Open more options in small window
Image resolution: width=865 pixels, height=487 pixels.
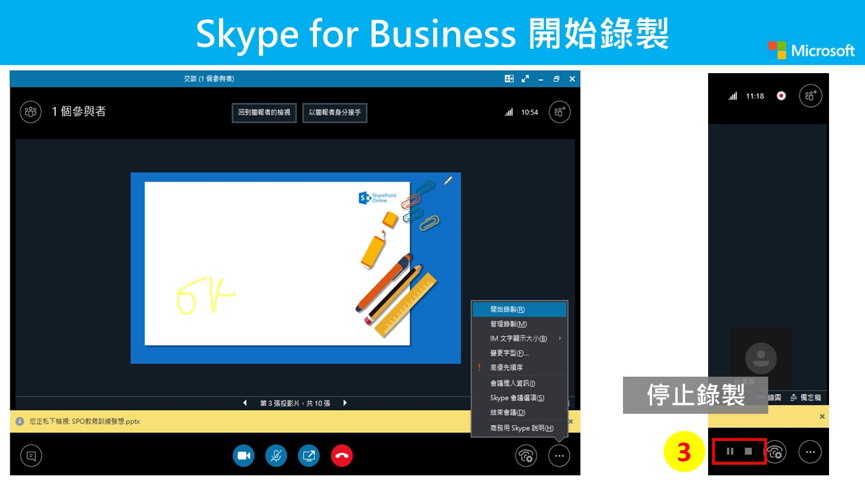[810, 452]
